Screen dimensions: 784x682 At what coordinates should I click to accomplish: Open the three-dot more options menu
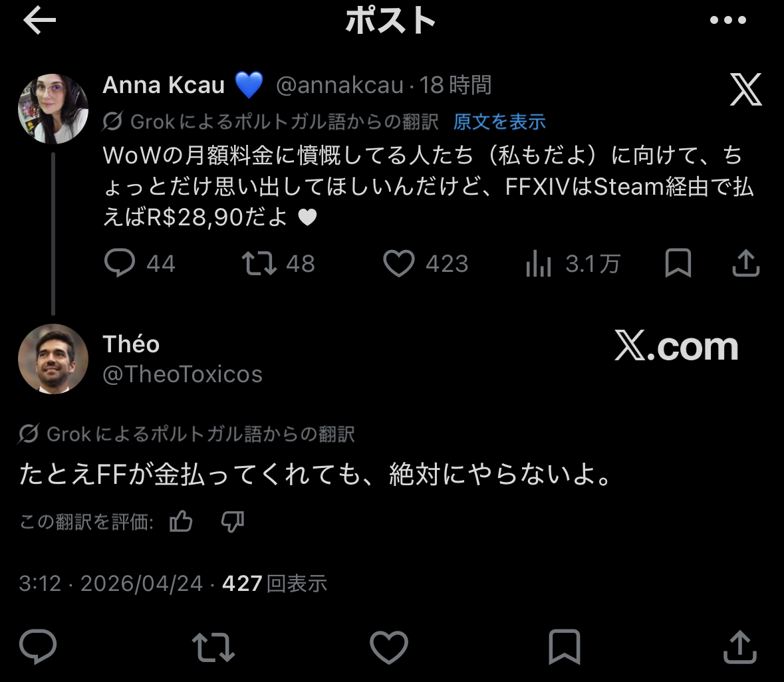click(727, 21)
